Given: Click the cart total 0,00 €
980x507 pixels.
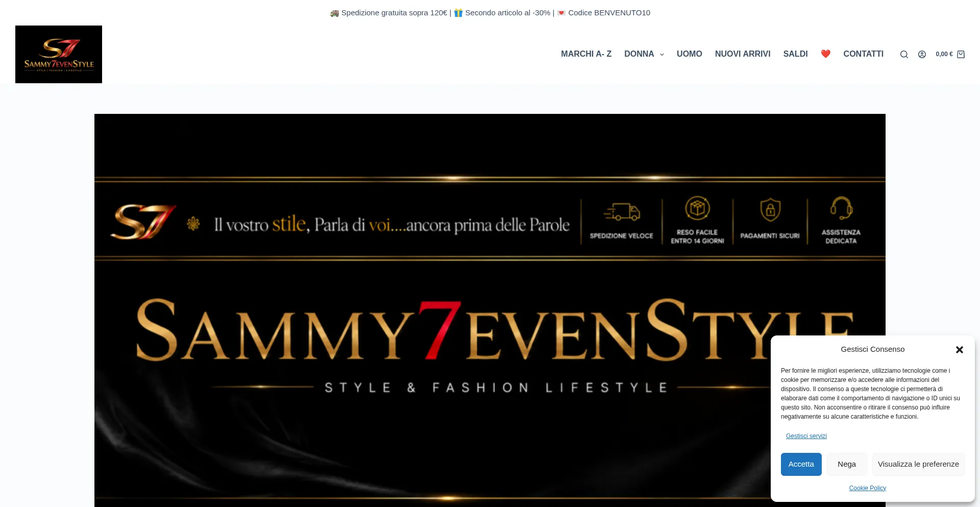Looking at the screenshot, I should click(x=944, y=54).
